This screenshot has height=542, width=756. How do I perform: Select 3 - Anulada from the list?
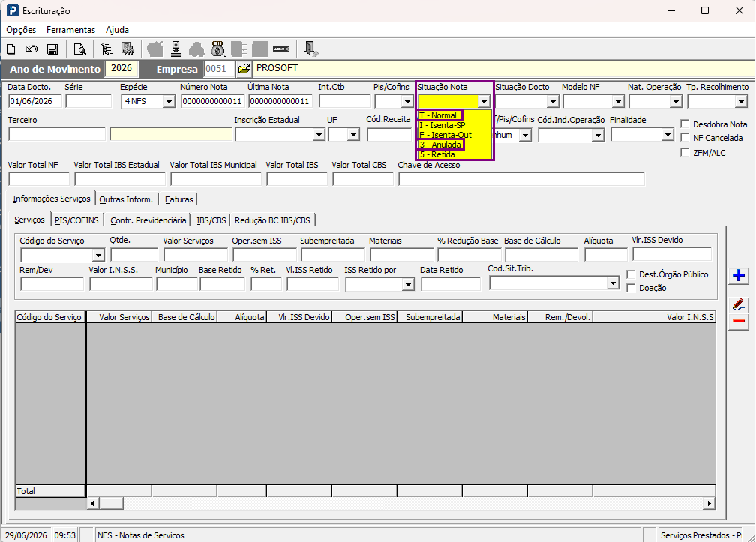(x=441, y=145)
